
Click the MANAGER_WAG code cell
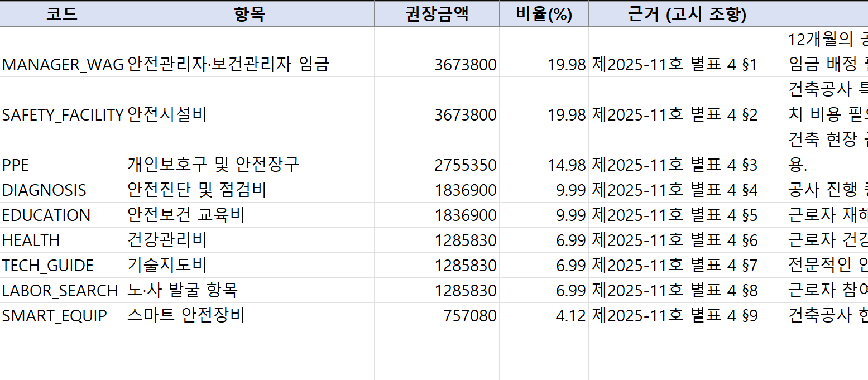click(x=62, y=52)
